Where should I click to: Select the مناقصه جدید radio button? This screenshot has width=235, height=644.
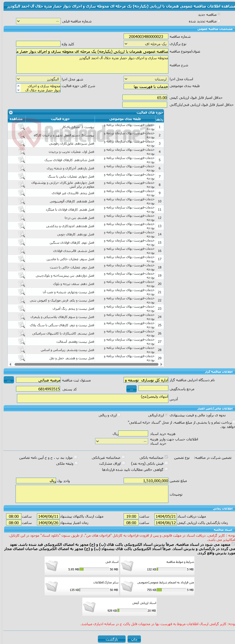[x=219, y=14]
